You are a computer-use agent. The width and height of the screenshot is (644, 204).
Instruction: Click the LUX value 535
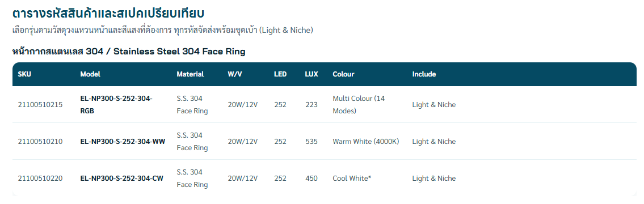point(312,142)
